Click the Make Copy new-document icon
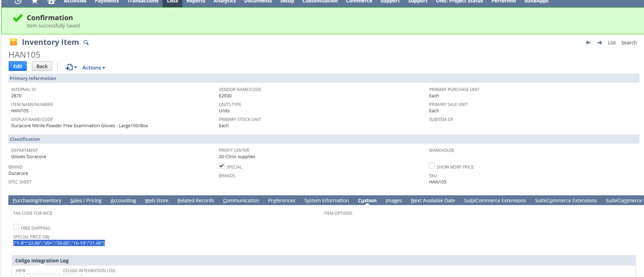Viewport: 644px width, 277px height. click(70, 67)
